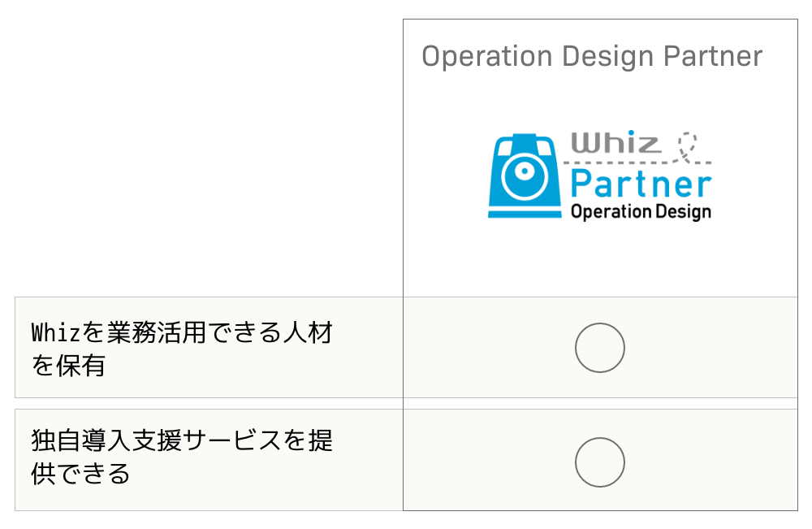Click the white dot inside the robot lens
This screenshot has height=529, width=812.
(525, 171)
